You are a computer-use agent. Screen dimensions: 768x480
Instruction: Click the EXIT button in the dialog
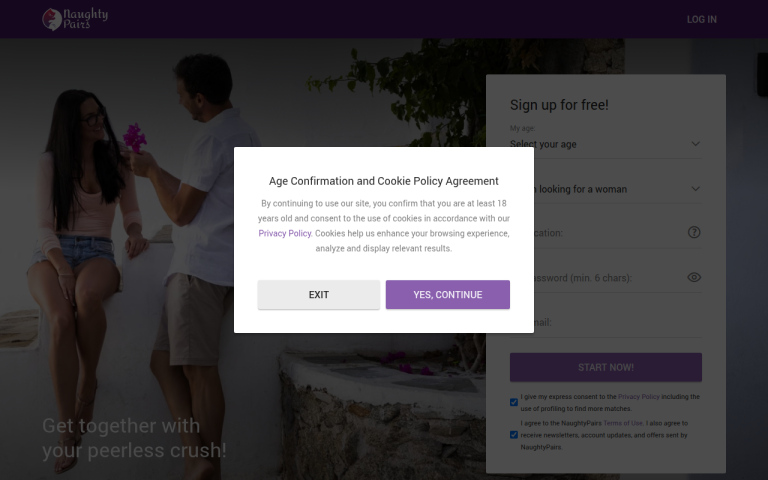[319, 295]
